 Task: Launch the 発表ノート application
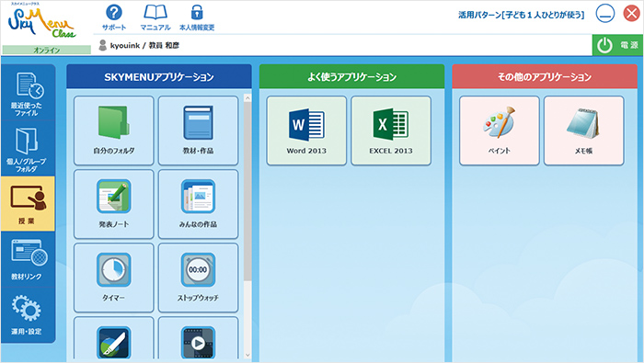click(x=114, y=204)
